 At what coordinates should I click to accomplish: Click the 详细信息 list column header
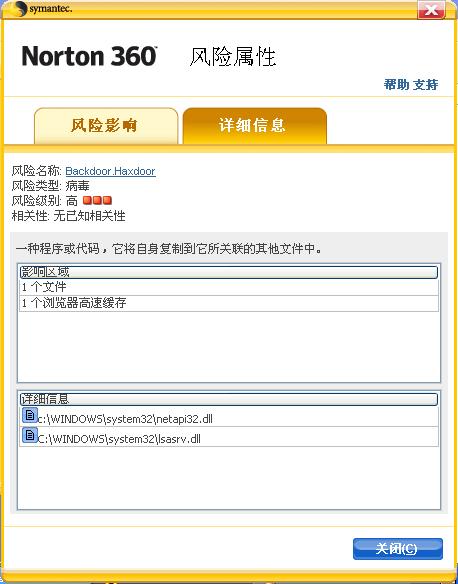pyautogui.click(x=229, y=399)
